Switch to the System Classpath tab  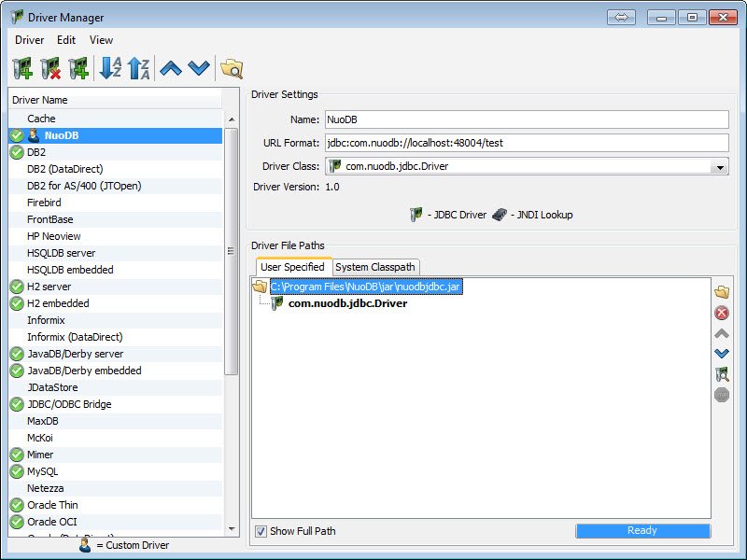(375, 267)
